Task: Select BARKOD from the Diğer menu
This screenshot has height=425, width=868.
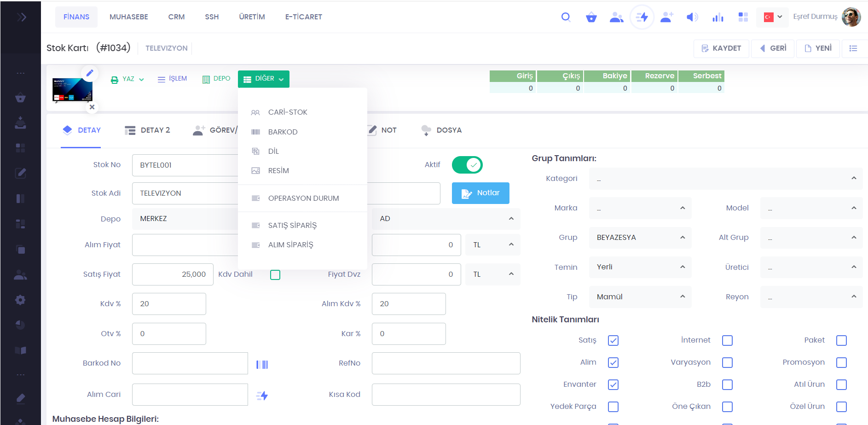Action: 283,132
